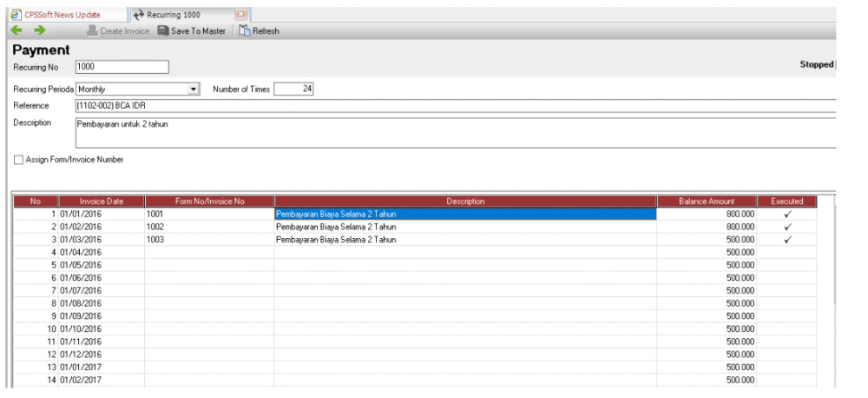Viewport: 868px width, 398px height.
Task: Click the Number of Times field
Action: click(294, 89)
